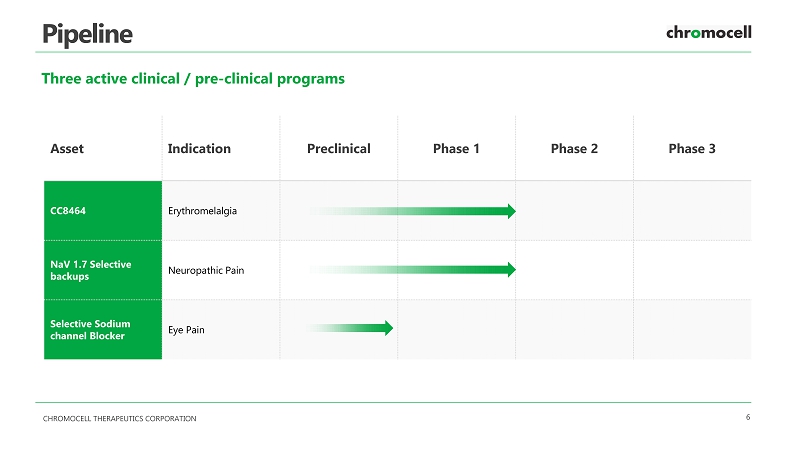Click the Neuropathic Pain progress arrow
Image resolution: width=800 pixels, height=449 pixels.
coord(412,270)
